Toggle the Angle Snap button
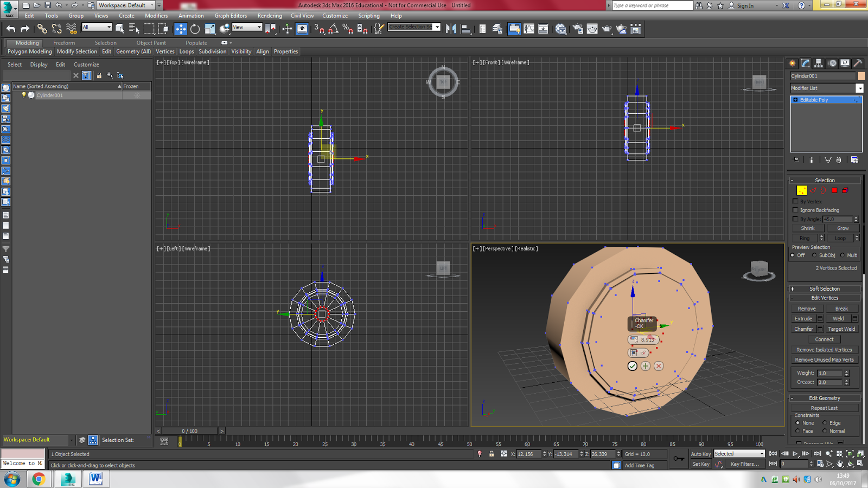This screenshot has width=868, height=488. [x=334, y=29]
